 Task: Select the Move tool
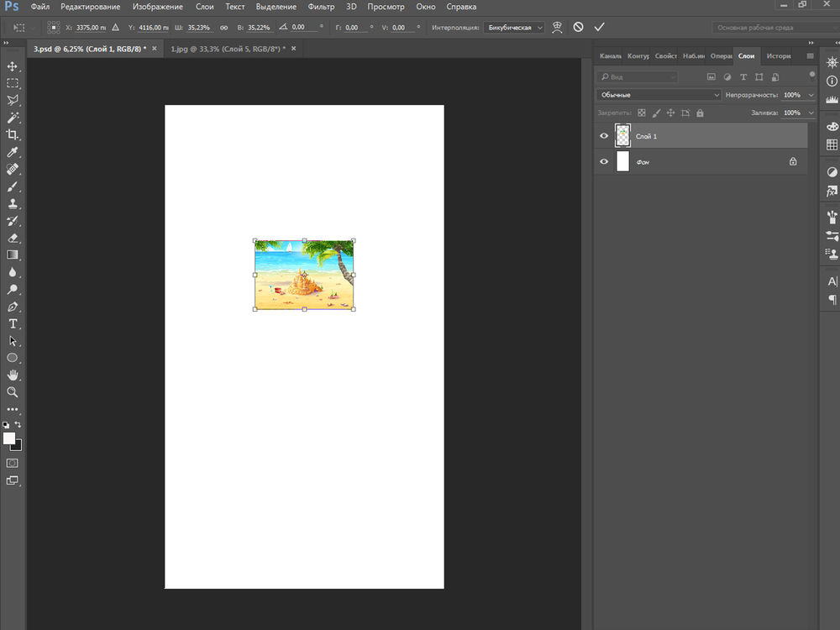13,66
